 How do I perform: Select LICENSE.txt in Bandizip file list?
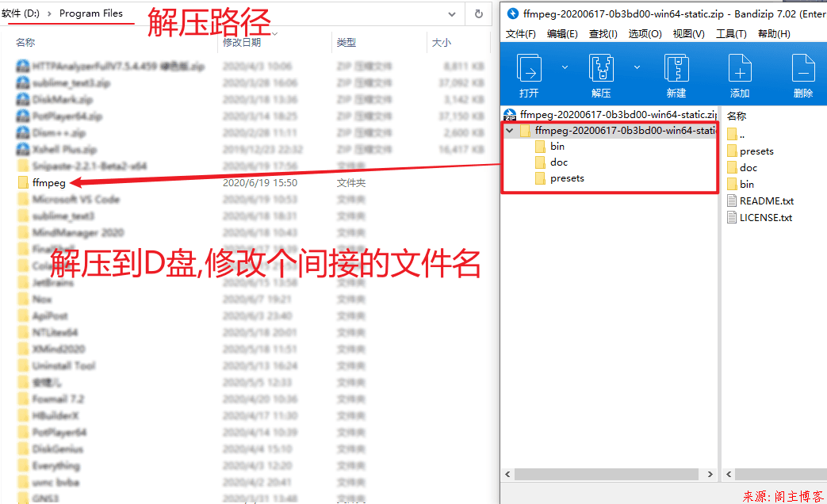point(760,217)
